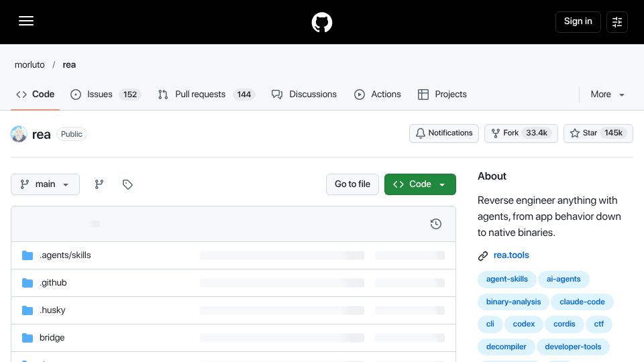Image resolution: width=644 pixels, height=362 pixels.
Task: Switch to the Code tab
Action: click(36, 95)
